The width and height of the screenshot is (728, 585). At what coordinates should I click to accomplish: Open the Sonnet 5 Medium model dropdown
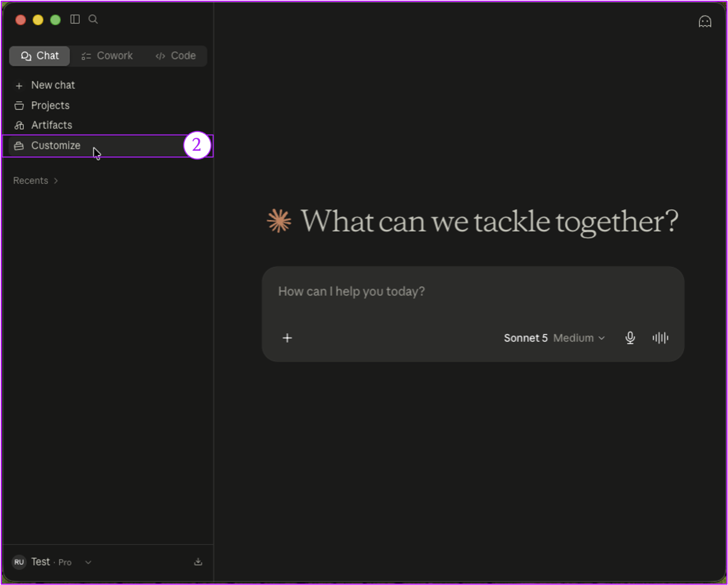554,338
